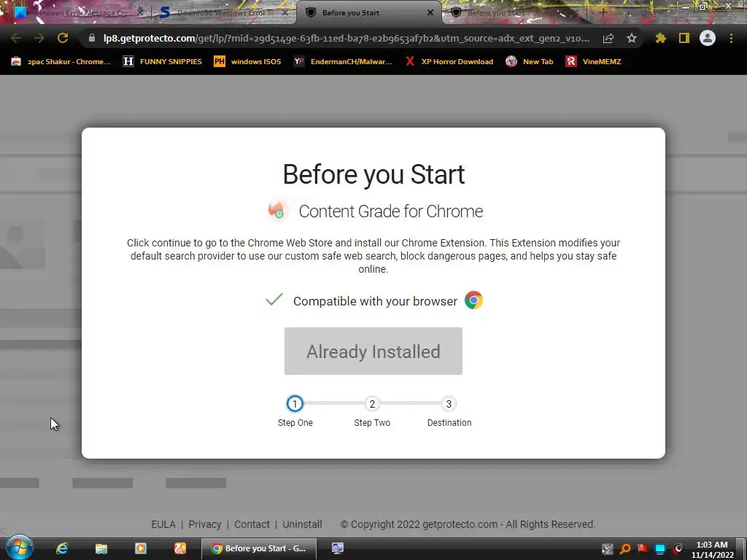View site information via the padlock icon
Screen dimensions: 747x560
pyautogui.click(x=91, y=38)
